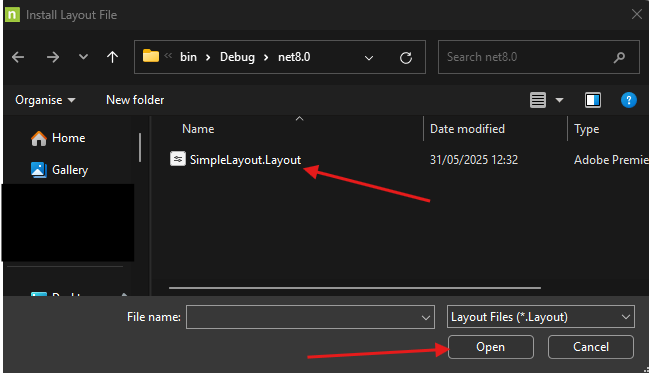Click the Gallery picture icon

coord(39,170)
